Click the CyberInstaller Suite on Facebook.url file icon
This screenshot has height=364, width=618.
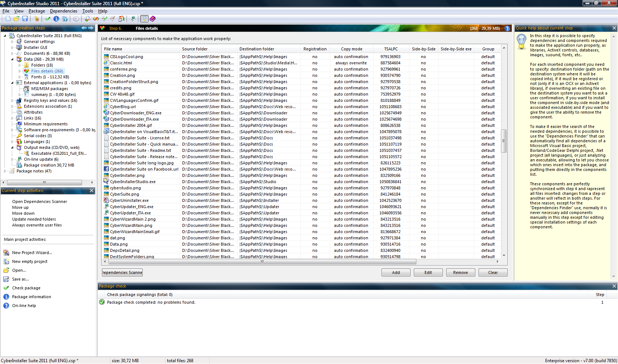click(x=106, y=169)
